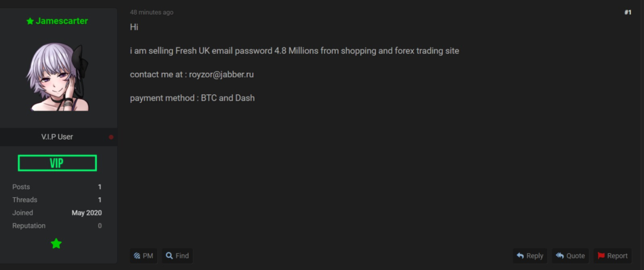Click the "48 minutes ago" timestamp
This screenshot has height=270, width=644.
tap(152, 13)
